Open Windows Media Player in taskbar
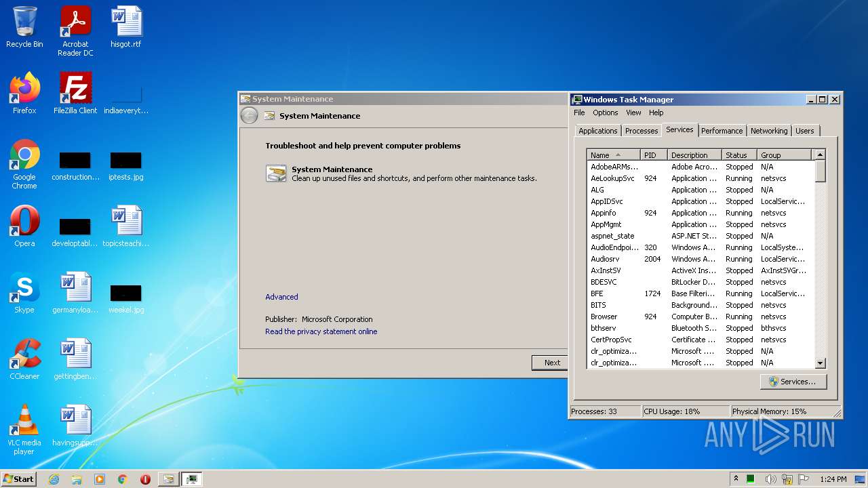The width and height of the screenshot is (868, 488). coord(100,479)
